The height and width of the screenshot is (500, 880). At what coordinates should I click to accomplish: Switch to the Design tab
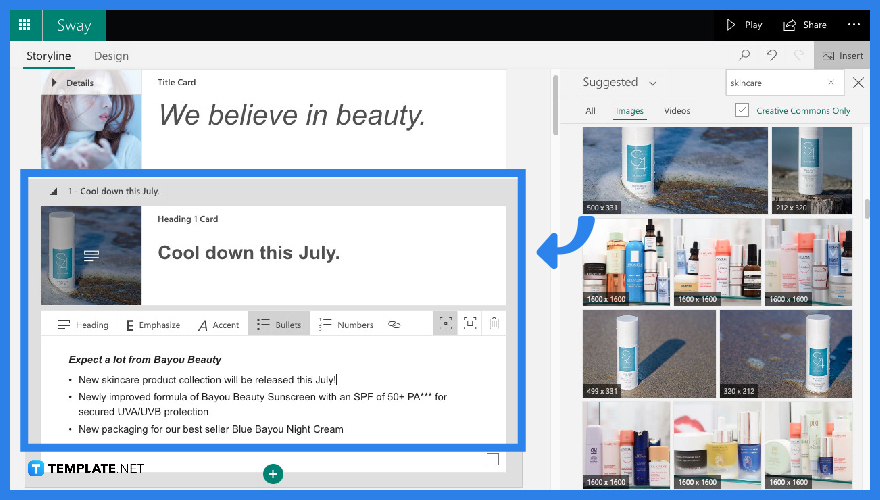point(111,57)
